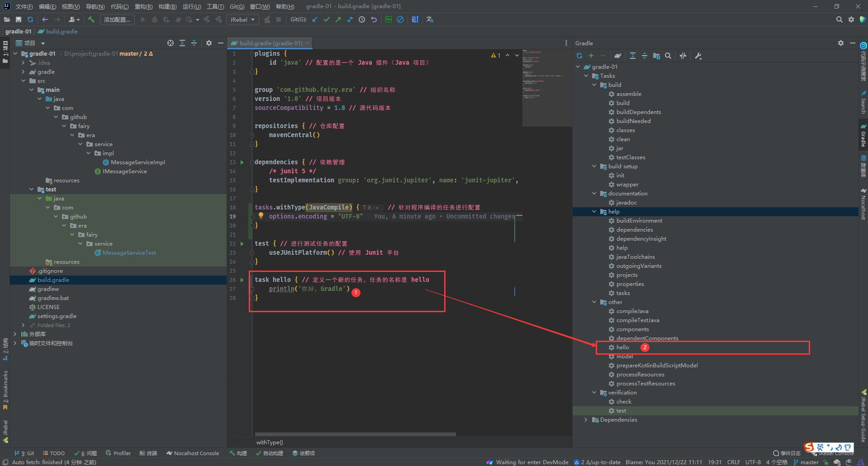The height and width of the screenshot is (466, 868).
Task: Open the 终端 terminal tool window
Action: pos(148,453)
